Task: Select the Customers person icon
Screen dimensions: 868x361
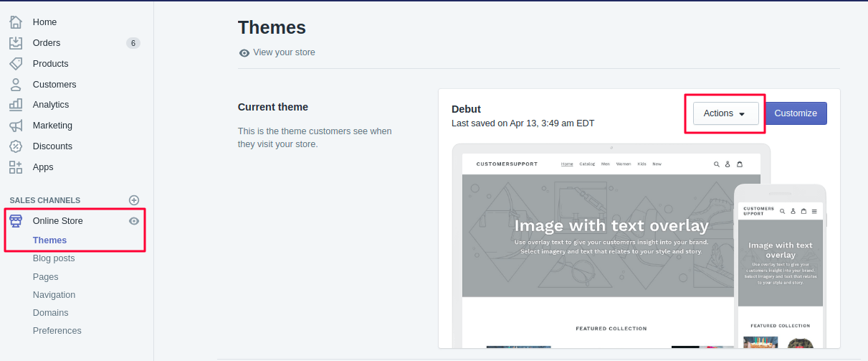Action: coord(16,85)
